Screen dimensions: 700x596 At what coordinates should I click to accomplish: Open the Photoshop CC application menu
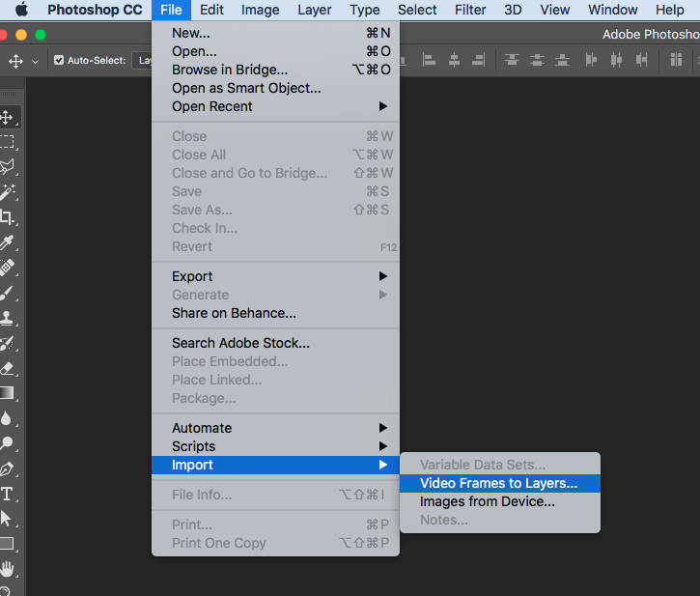tap(95, 10)
